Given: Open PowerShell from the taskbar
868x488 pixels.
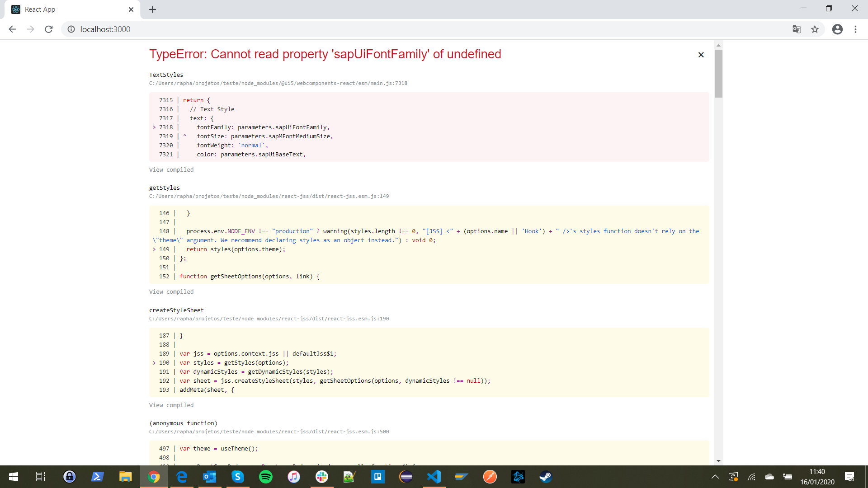Looking at the screenshot, I should [97, 477].
